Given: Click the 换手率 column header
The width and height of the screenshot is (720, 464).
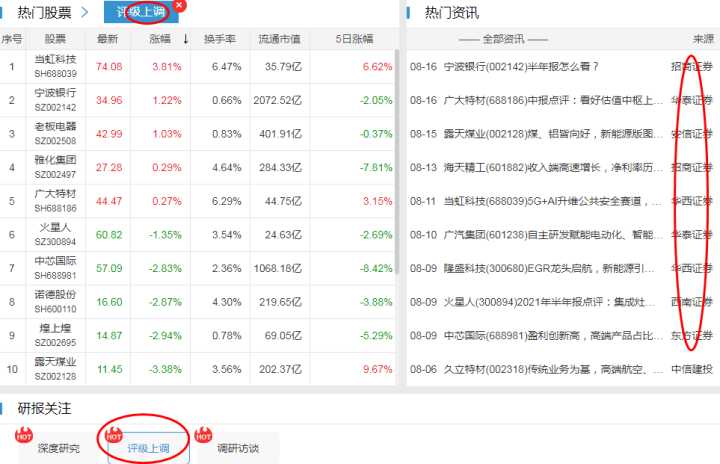Looking at the screenshot, I should tap(220, 39).
